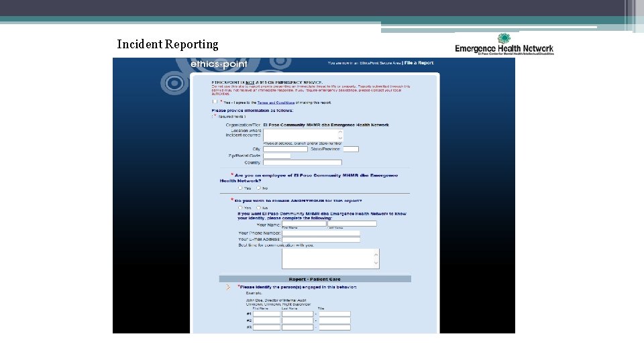This screenshot has width=644, height=362.
Task: Click the State/Province input field
Action: 351,149
